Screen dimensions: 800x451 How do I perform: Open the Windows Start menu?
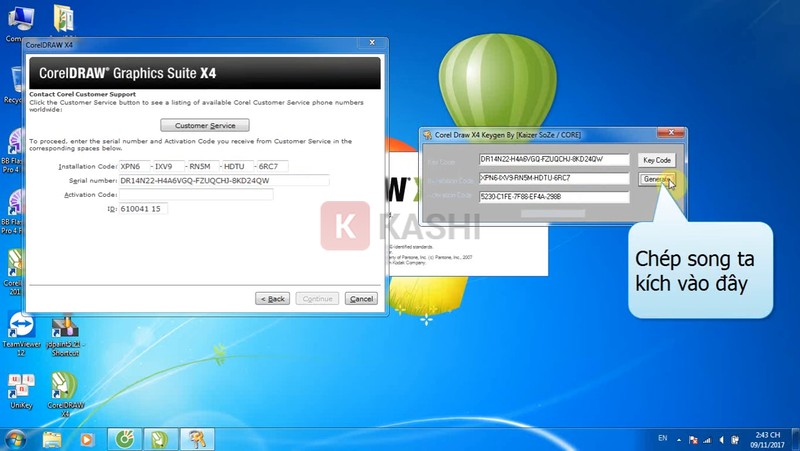pyautogui.click(x=14, y=439)
